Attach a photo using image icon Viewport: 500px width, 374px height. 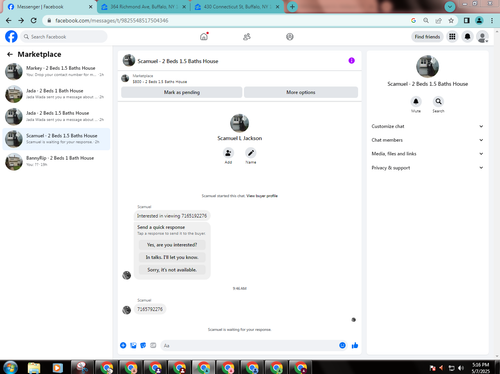point(133,345)
